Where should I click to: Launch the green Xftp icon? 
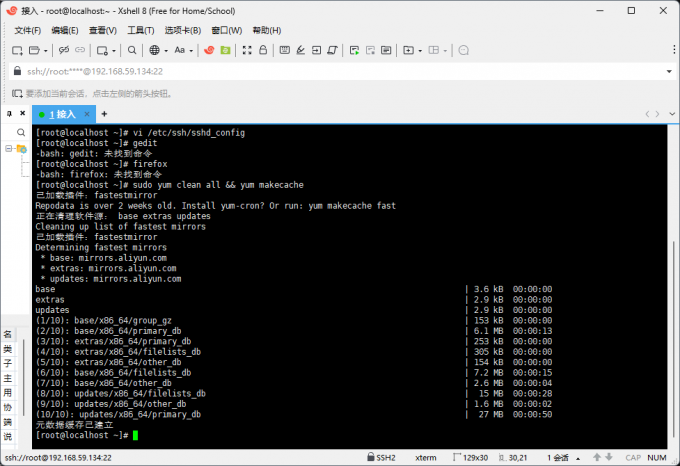(x=225, y=50)
